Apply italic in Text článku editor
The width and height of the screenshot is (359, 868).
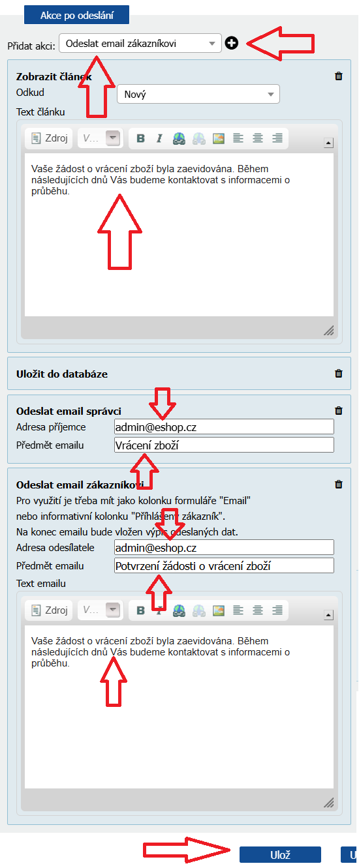[x=159, y=138]
